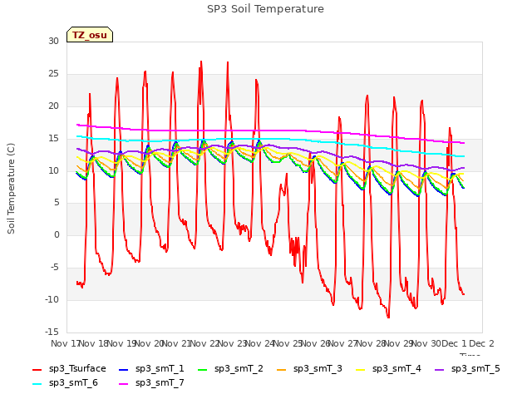This screenshot has width=532, height=399.
Task: Select the sp3_smT_2 legend label
Action: (x=239, y=369)
